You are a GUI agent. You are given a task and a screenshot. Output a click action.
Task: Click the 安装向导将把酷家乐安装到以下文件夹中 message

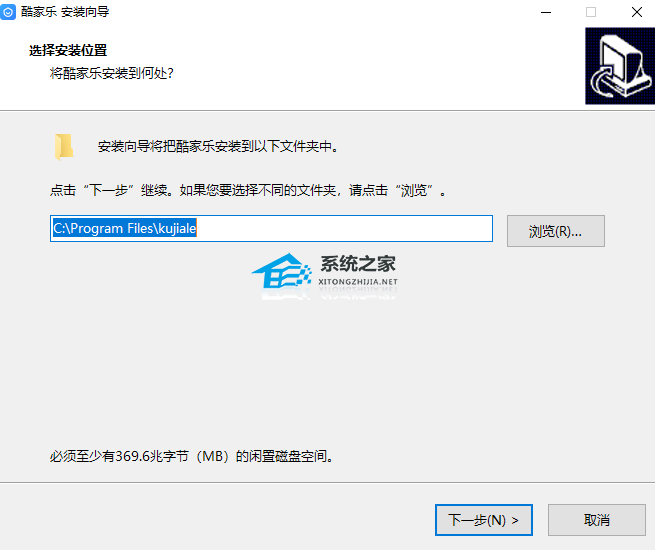[x=218, y=147]
